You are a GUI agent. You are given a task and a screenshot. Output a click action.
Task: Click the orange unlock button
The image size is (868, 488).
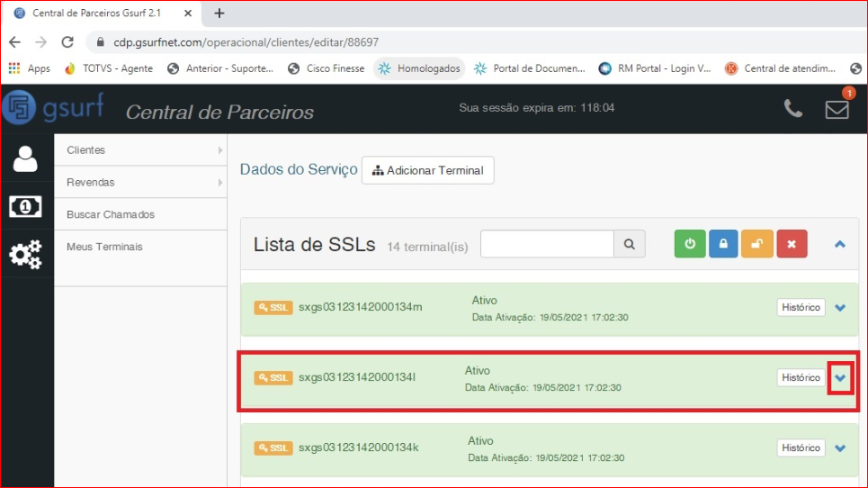coord(757,244)
